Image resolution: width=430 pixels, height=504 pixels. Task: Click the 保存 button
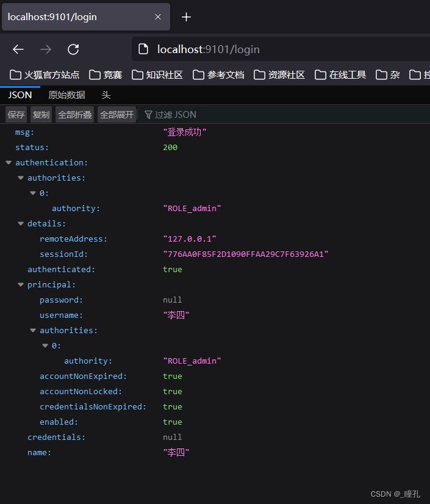pyautogui.click(x=16, y=115)
